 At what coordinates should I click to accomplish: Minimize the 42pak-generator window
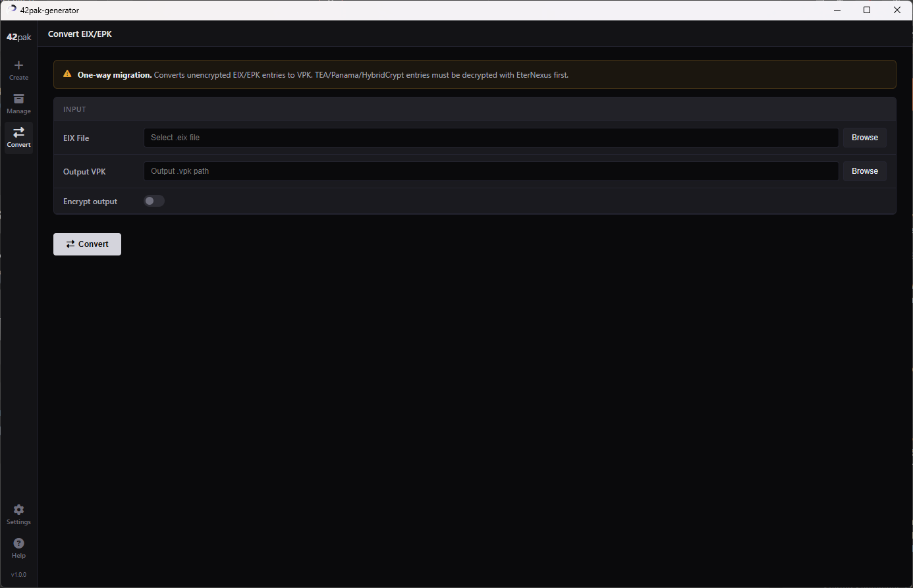coord(837,10)
